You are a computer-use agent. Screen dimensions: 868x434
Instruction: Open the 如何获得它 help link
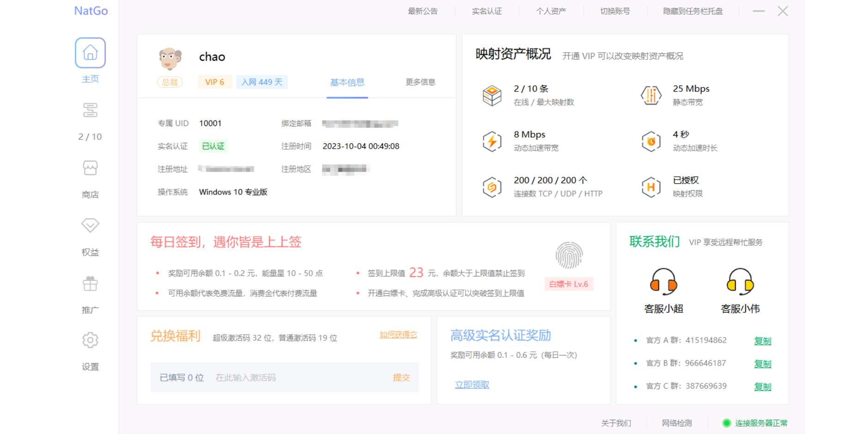point(398,335)
